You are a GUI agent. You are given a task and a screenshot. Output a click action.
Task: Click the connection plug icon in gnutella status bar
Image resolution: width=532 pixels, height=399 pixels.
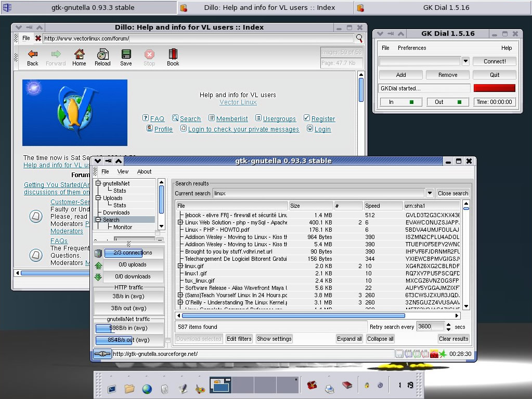[102, 354]
